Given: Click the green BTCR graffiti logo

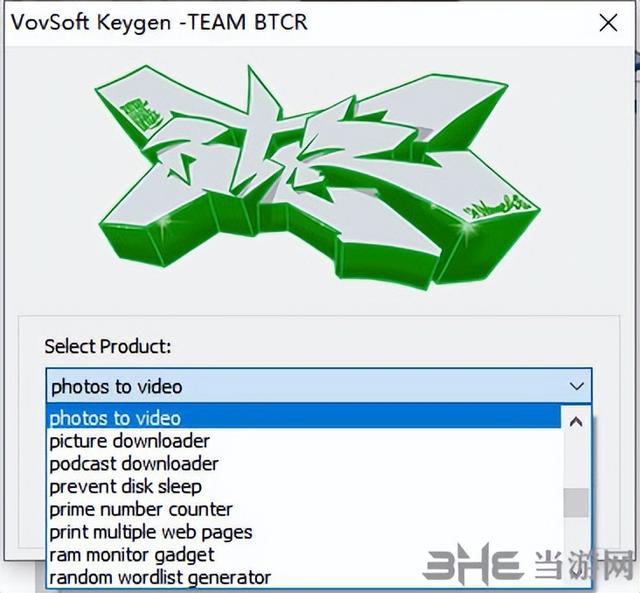Looking at the screenshot, I should pyautogui.click(x=318, y=178).
